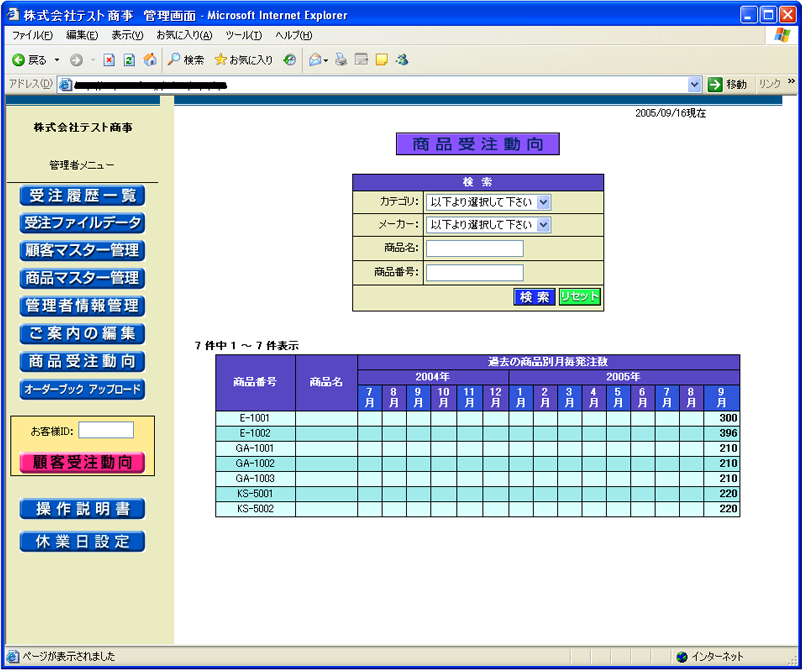
Task: Click the 商品名 text input field
Action: (x=474, y=249)
